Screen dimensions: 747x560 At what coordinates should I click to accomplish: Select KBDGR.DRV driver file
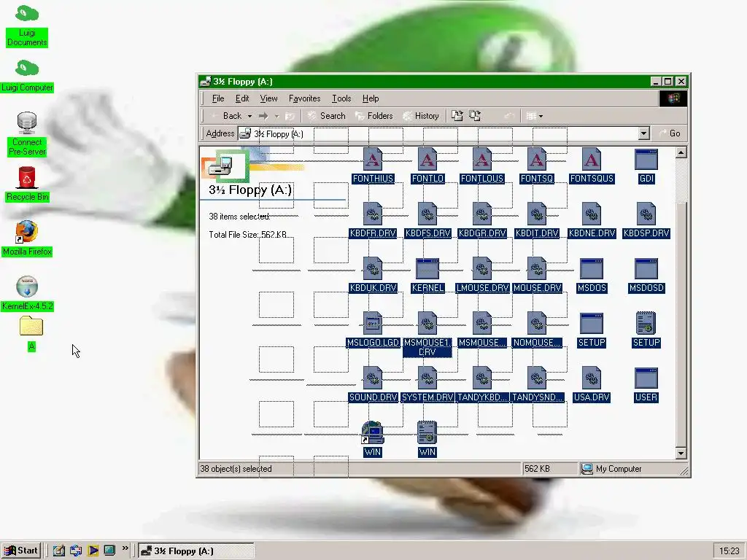pos(482,220)
